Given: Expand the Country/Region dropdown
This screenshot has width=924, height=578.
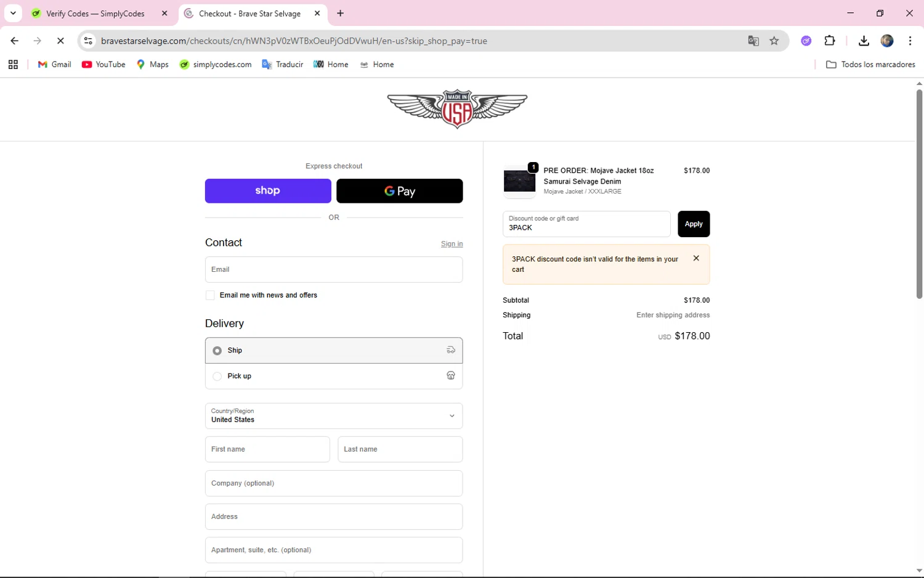Looking at the screenshot, I should (334, 416).
